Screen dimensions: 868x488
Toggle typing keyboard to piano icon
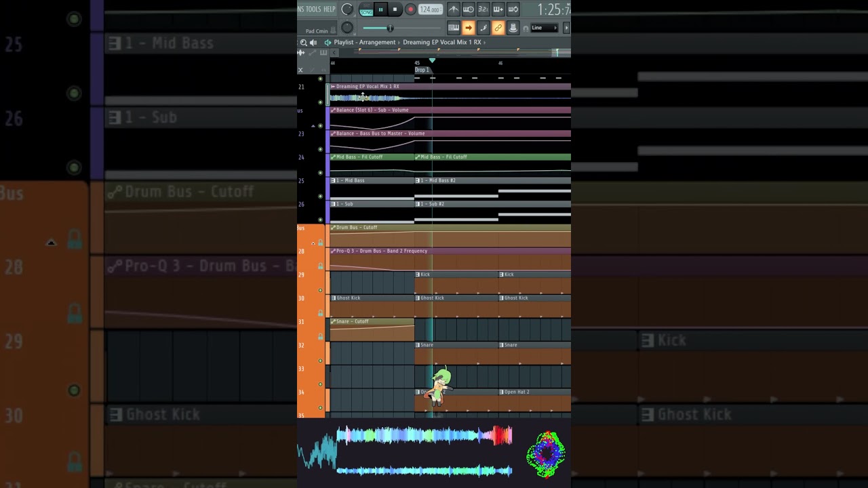[453, 28]
